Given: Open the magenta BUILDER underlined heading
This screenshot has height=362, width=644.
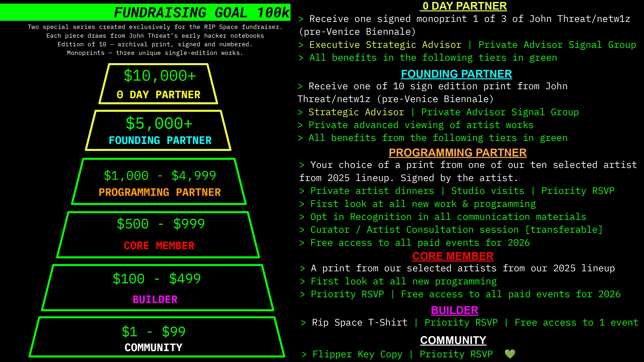Looking at the screenshot, I should (x=454, y=310).
